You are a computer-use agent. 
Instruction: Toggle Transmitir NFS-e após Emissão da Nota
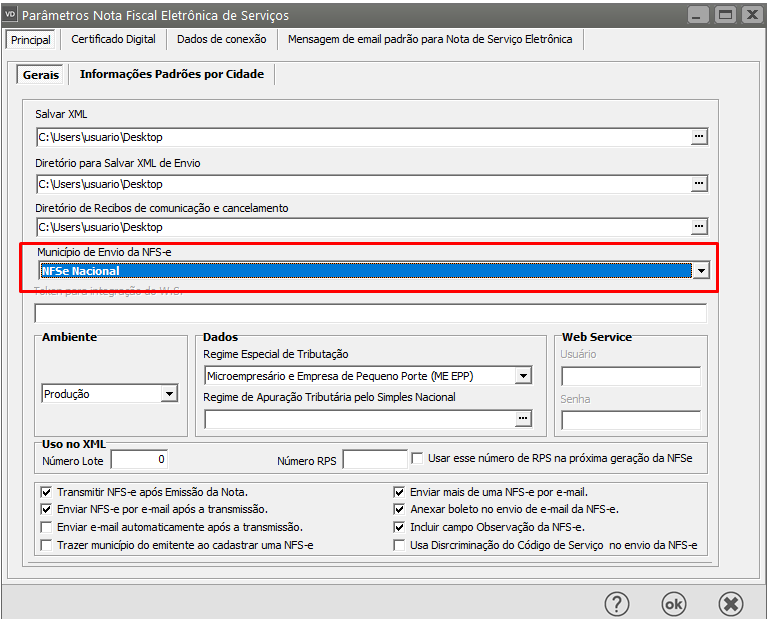tap(46, 492)
